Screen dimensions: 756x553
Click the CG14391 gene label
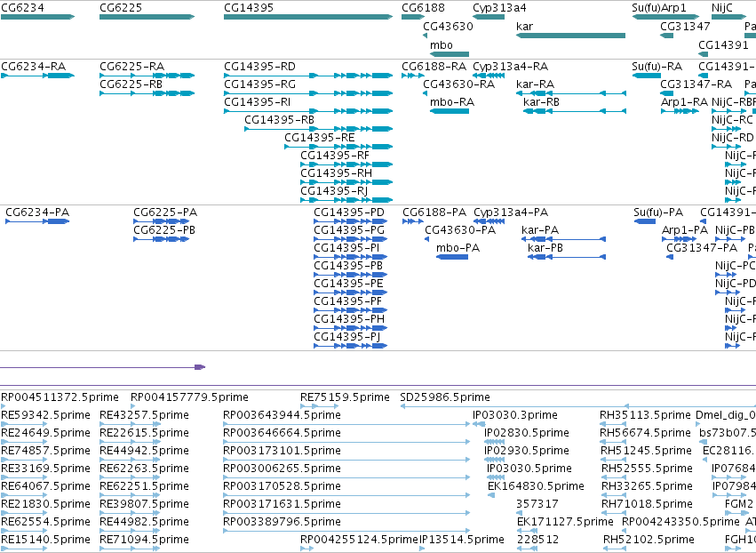pyautogui.click(x=723, y=45)
